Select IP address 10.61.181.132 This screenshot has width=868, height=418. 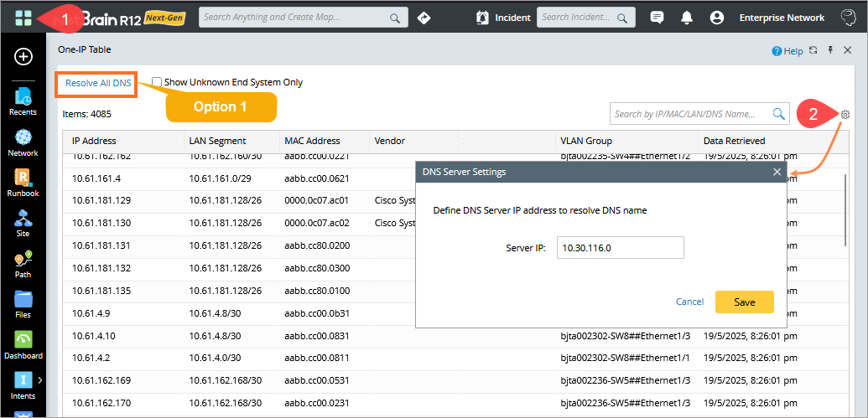101,268
